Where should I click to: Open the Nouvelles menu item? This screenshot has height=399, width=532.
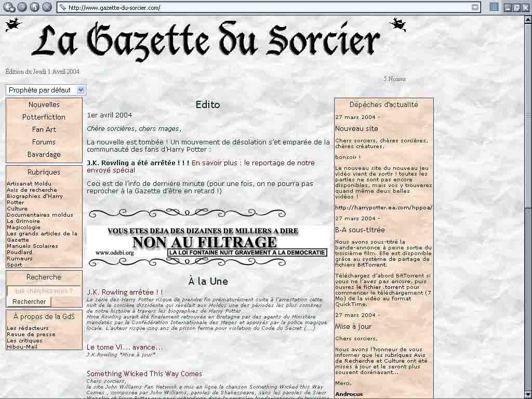pyautogui.click(x=44, y=104)
